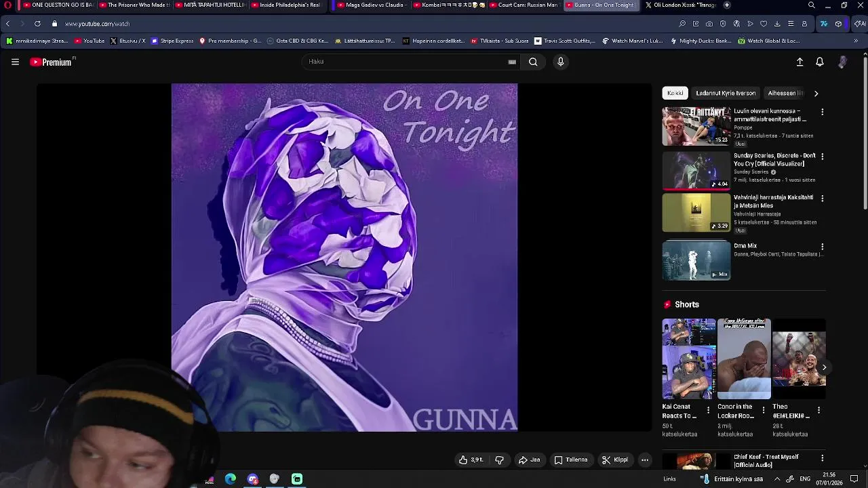This screenshot has width=868, height=488.
Task: Reload the current page
Action: tap(37, 24)
